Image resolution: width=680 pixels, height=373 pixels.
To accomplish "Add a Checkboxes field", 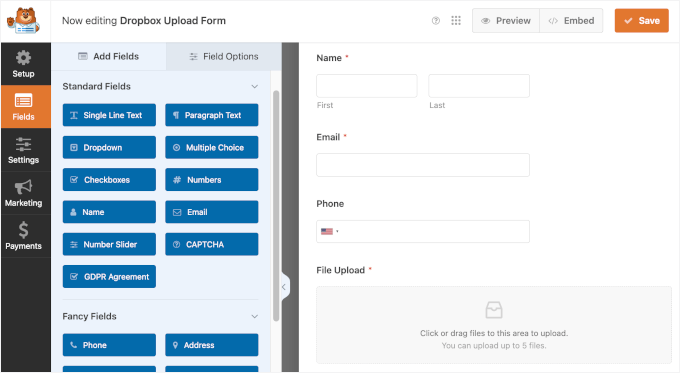I will [x=109, y=180].
